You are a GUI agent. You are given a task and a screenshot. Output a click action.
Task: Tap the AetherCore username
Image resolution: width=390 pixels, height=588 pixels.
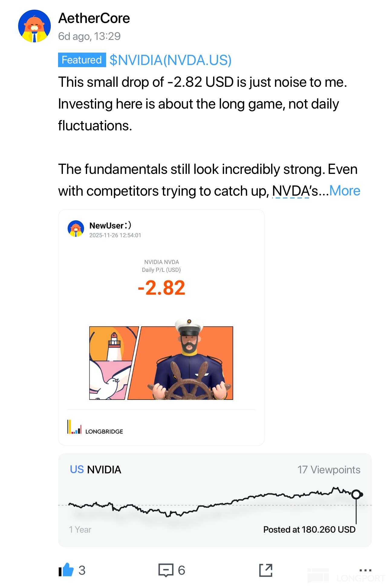click(94, 18)
